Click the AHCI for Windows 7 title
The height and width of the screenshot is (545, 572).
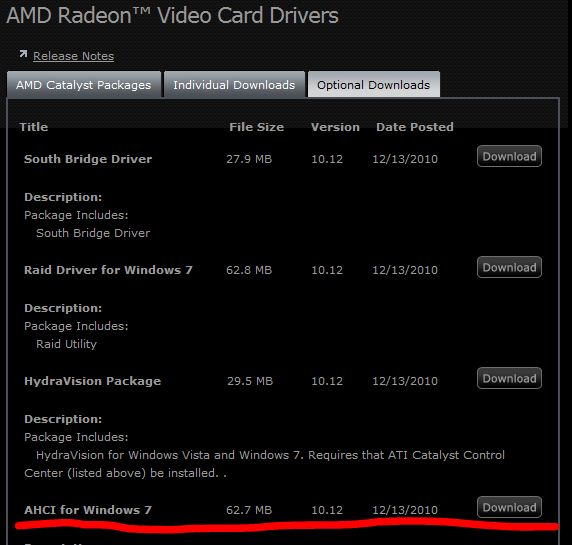click(x=88, y=510)
